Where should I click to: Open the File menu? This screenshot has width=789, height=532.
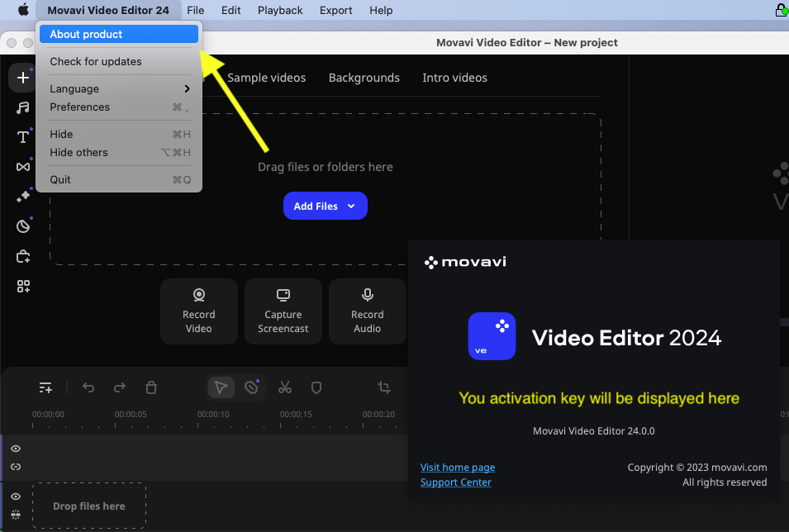195,10
